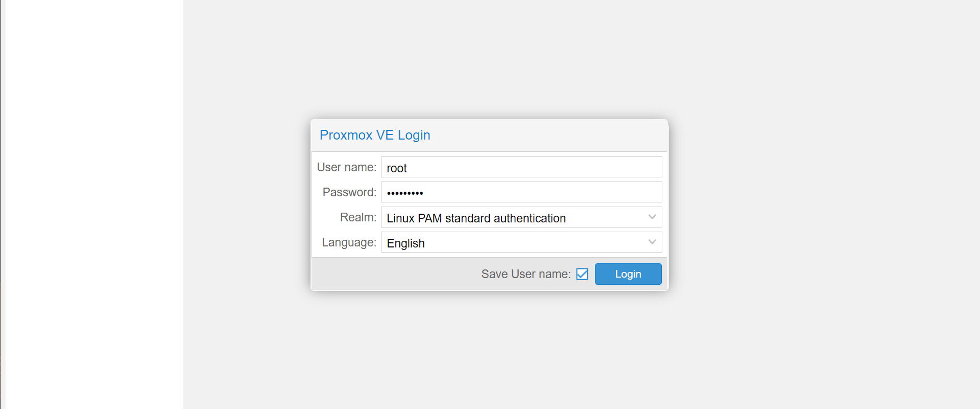This screenshot has height=409, width=980.
Task: Focus the User name input field
Action: click(x=521, y=167)
